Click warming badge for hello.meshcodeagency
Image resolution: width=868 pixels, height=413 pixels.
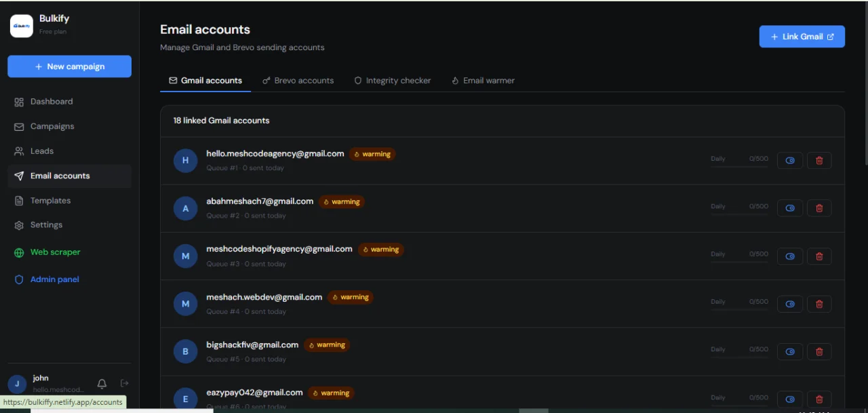[x=372, y=154]
